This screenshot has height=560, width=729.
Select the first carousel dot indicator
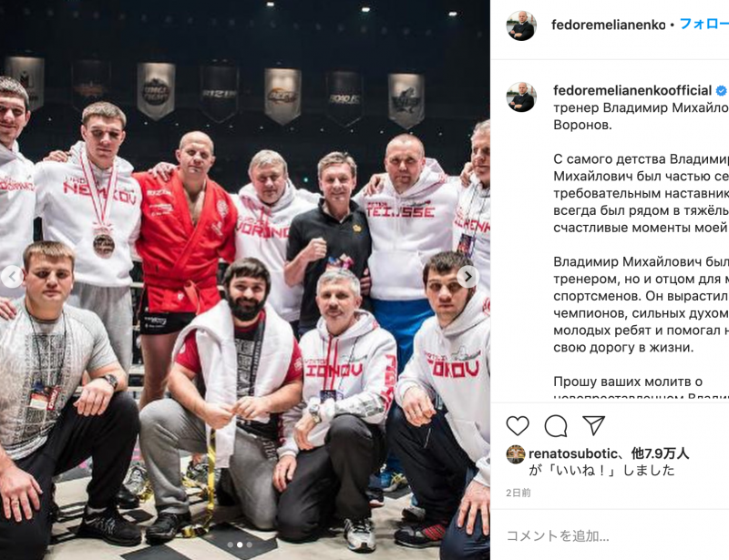click(x=231, y=545)
